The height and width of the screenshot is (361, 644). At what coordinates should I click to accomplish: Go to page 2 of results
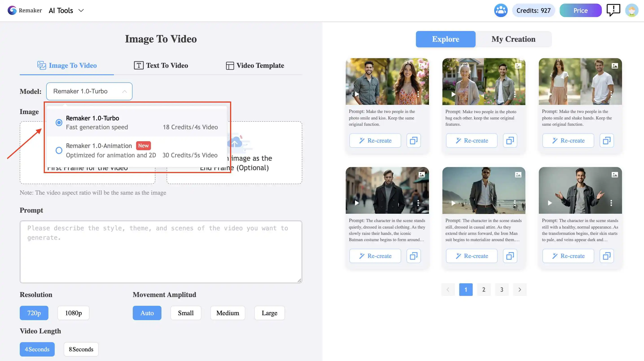[x=483, y=289]
